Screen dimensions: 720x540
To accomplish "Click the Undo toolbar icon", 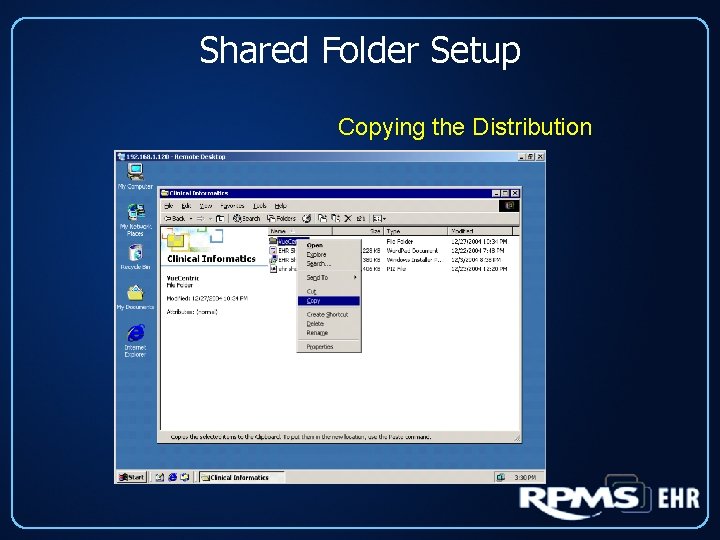I will pyautogui.click(x=361, y=219).
